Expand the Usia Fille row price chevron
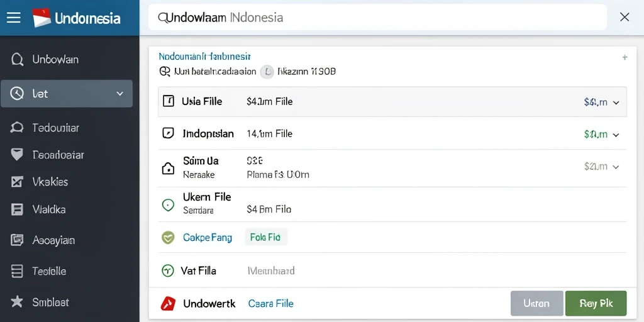The image size is (644, 322). (616, 103)
